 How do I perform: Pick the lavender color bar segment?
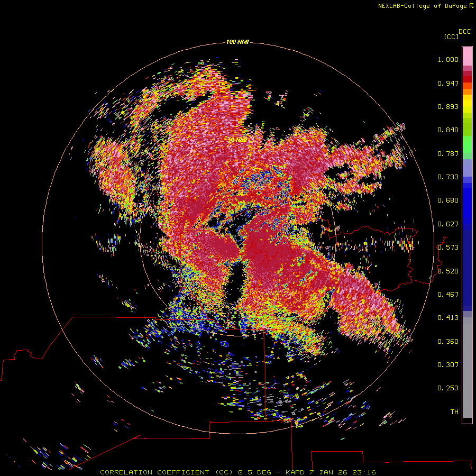(467, 168)
